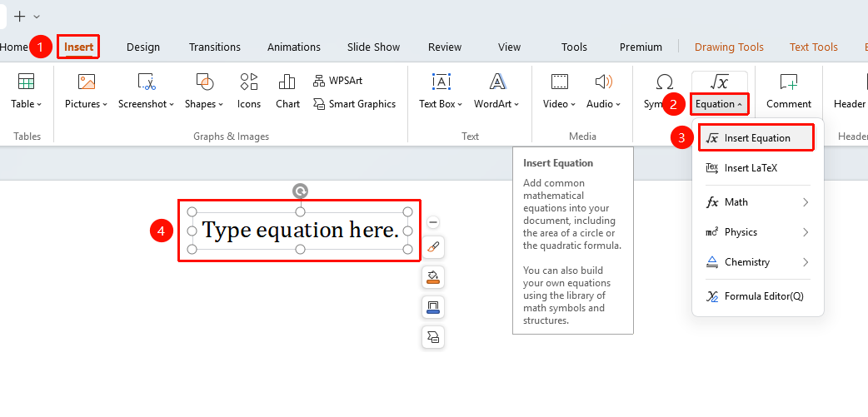Screen dimensions: 868x417
Task: Open Smart Graphics
Action: pyautogui.click(x=354, y=104)
